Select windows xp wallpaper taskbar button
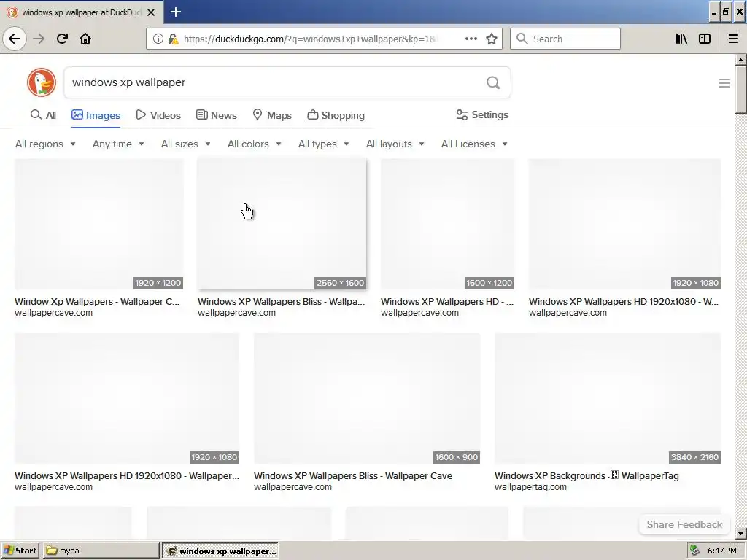Screen dimensions: 747x560 click(220, 551)
